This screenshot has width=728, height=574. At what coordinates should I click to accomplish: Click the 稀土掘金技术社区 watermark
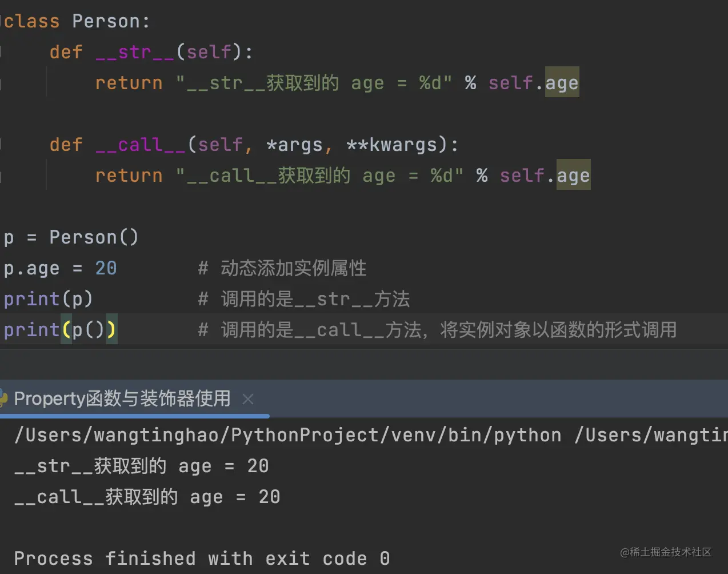pyautogui.click(x=666, y=552)
